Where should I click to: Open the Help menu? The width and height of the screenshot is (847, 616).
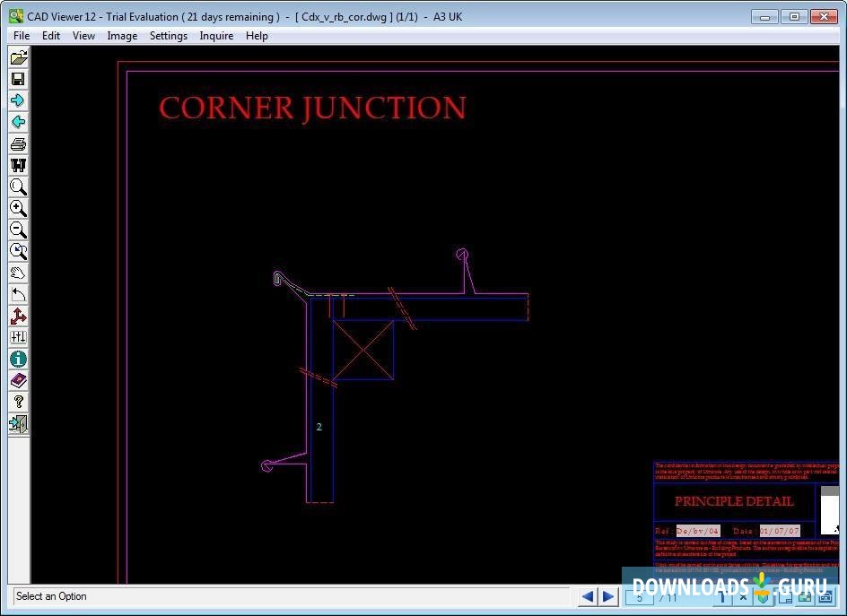coord(257,36)
